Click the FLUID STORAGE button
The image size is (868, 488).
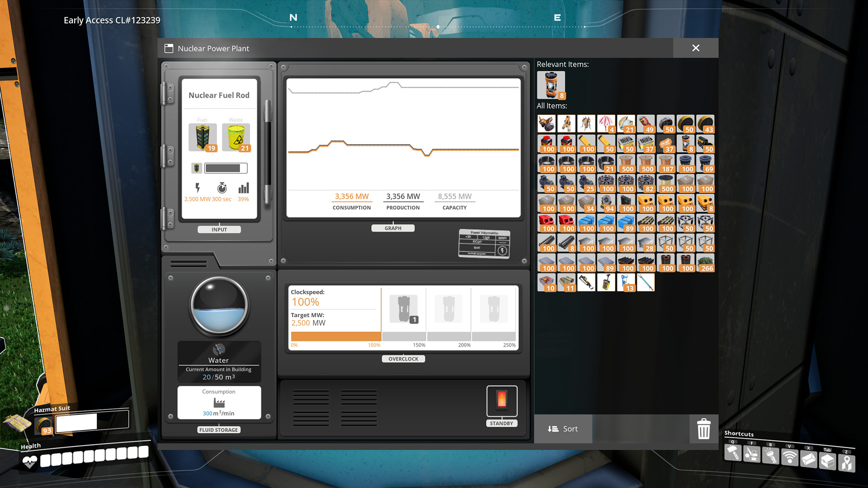[x=217, y=430]
